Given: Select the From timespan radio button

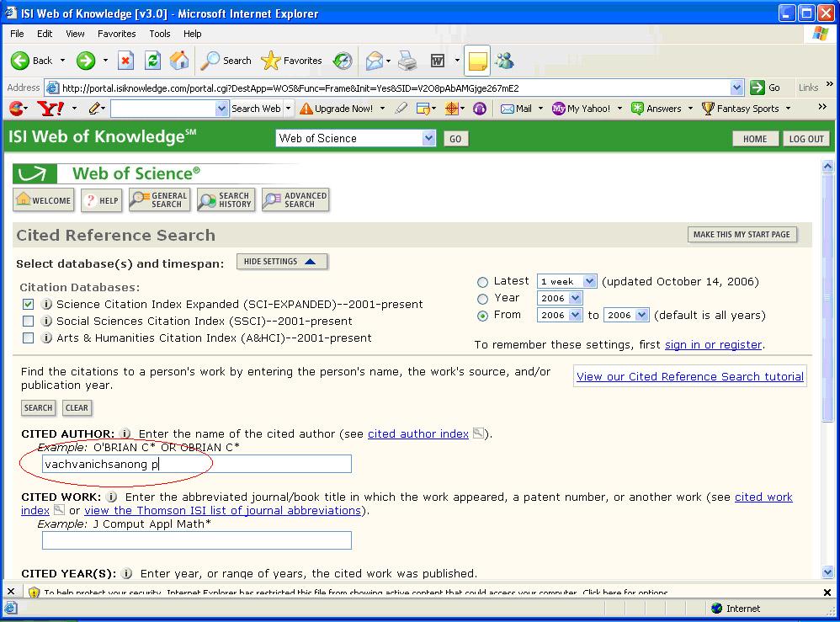Looking at the screenshot, I should pos(482,316).
